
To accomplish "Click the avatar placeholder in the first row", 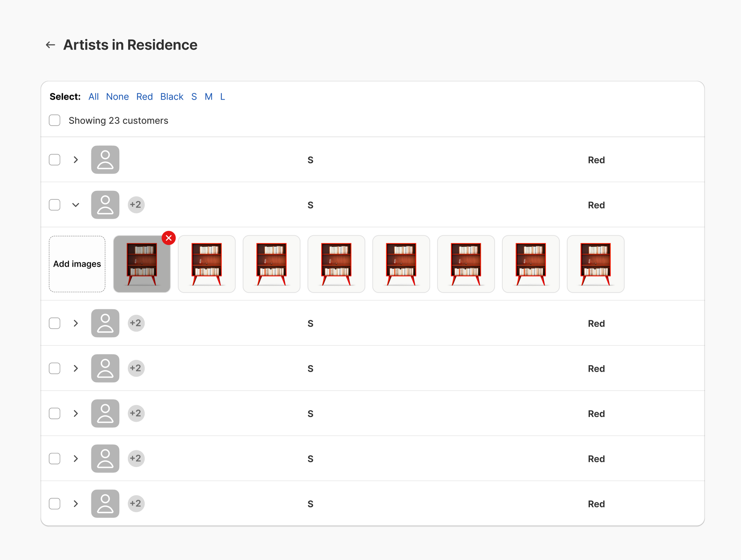I will coord(105,160).
